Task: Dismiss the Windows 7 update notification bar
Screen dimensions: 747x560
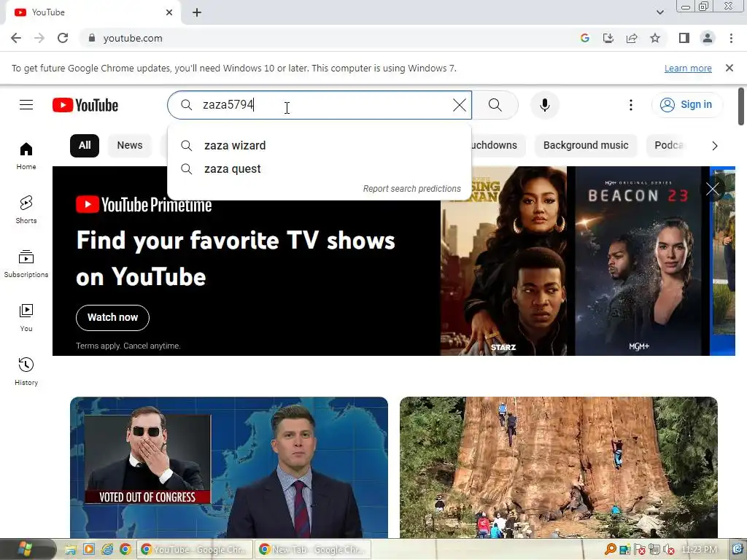Action: point(729,68)
